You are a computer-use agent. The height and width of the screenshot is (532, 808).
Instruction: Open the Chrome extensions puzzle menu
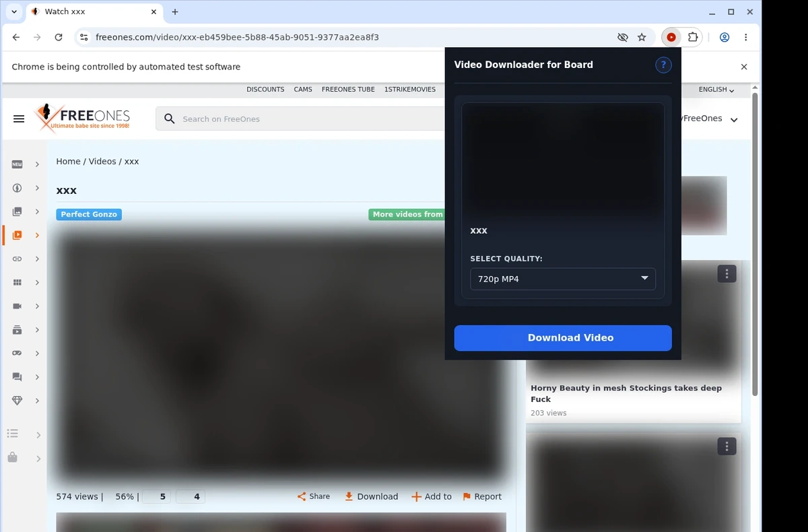click(692, 38)
